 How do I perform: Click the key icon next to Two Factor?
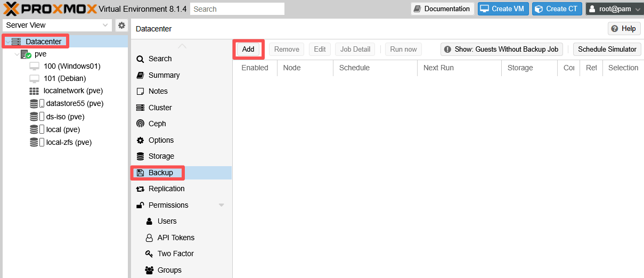tap(150, 254)
